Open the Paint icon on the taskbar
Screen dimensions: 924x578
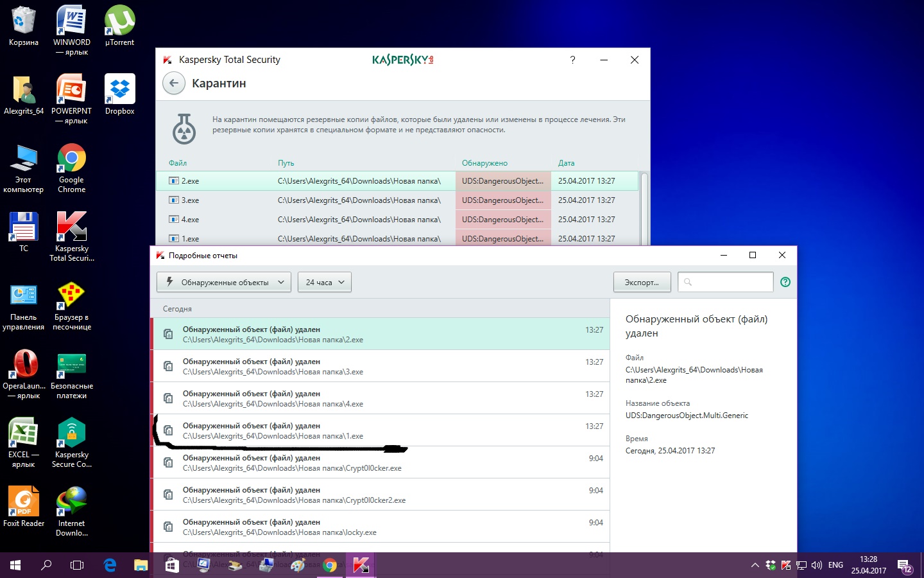[298, 565]
